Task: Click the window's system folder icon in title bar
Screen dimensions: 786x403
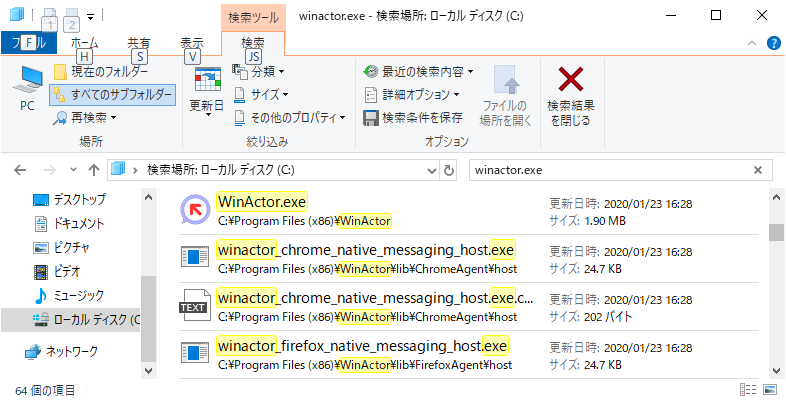Action: (17, 16)
